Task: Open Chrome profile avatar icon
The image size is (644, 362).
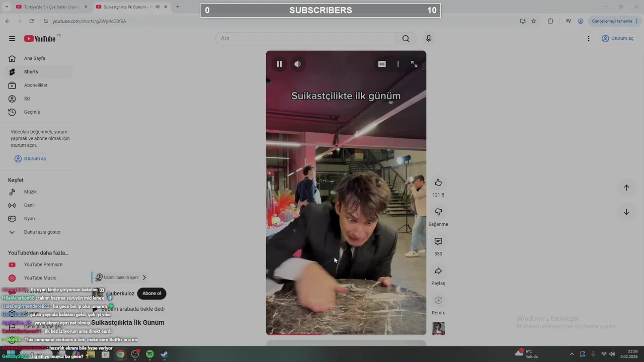Action: 581,21
